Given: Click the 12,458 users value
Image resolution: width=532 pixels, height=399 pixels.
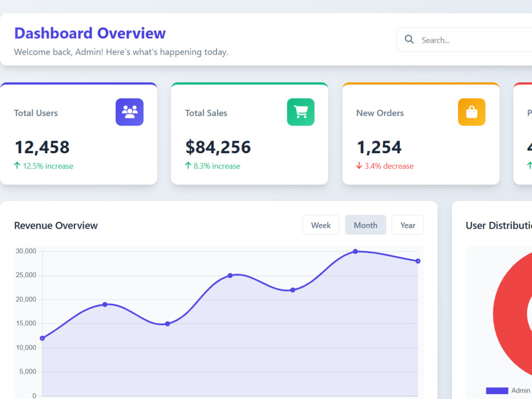Looking at the screenshot, I should (42, 147).
